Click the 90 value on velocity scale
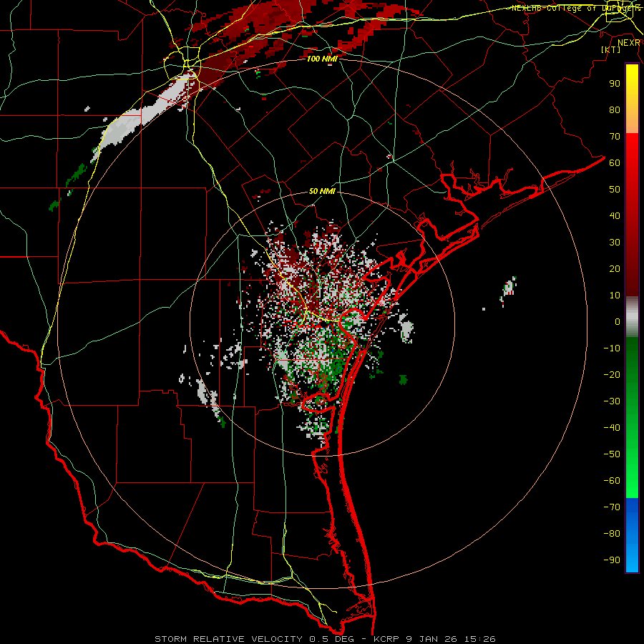 (x=615, y=84)
